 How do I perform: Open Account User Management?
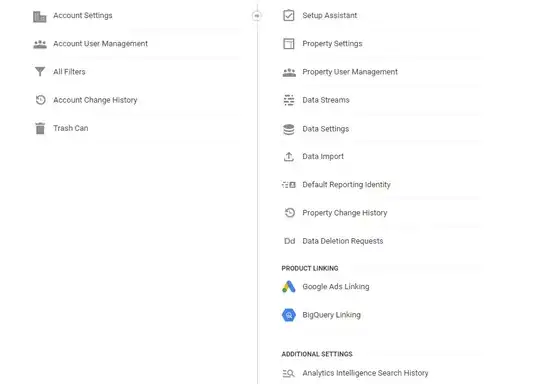click(x=100, y=44)
